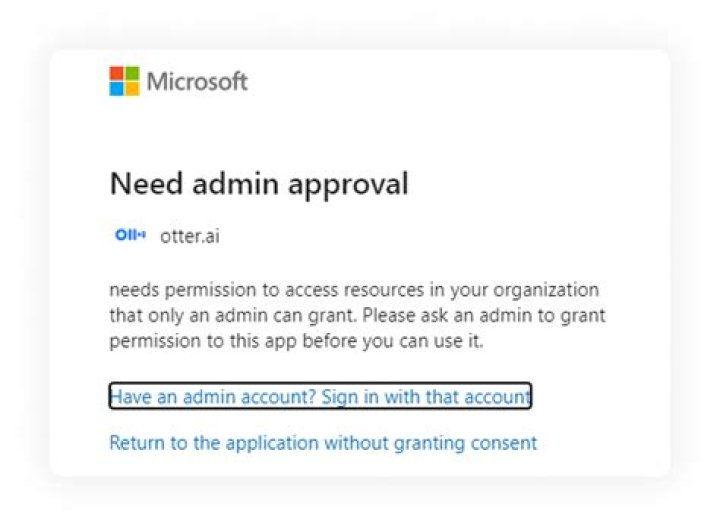The height and width of the screenshot is (526, 720).
Task: Click the 'needs permission to access resources' line
Action: [354, 291]
